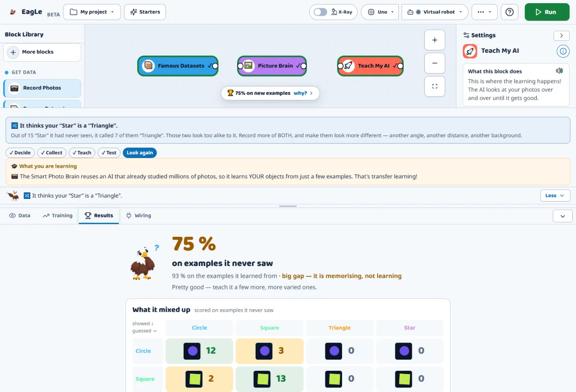Click the Square-guessed-Square cell showing 13
576x392 pixels.
coord(270,379)
